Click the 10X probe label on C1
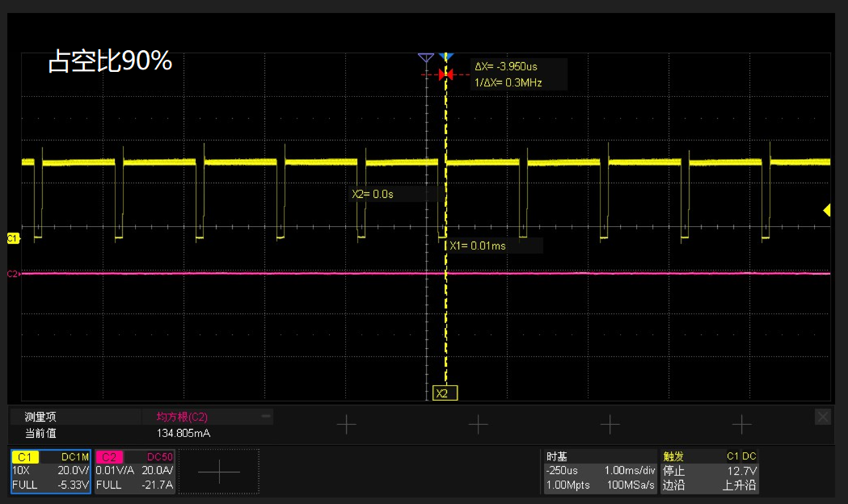This screenshot has height=504, width=848. coord(21,471)
